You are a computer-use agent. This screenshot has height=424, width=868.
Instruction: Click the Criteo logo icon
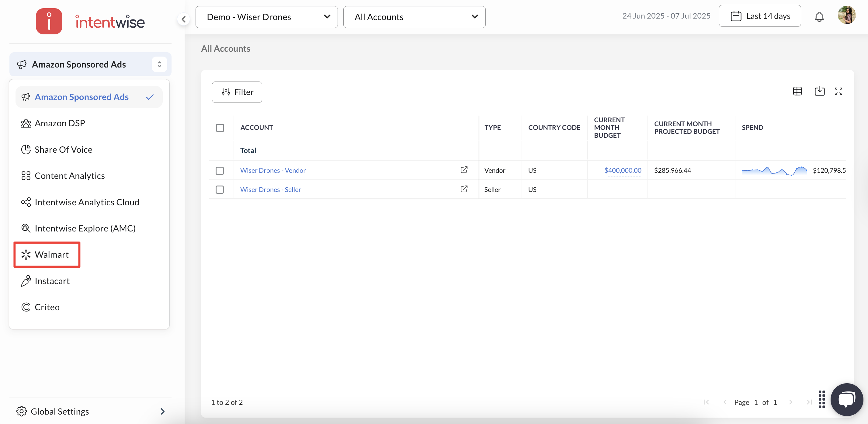pyautogui.click(x=26, y=307)
